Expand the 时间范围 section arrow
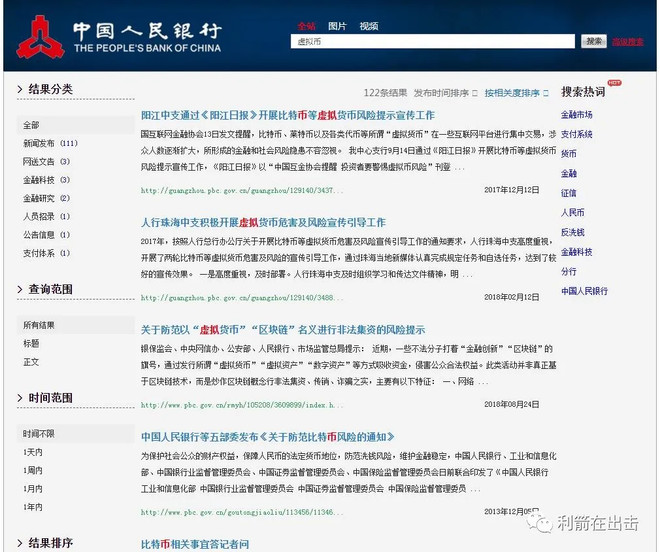 pos(20,398)
